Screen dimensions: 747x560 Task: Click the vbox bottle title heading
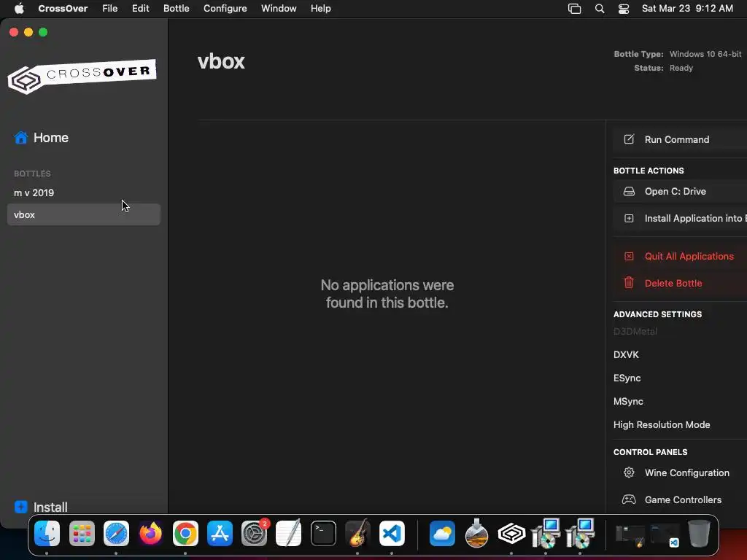[221, 61]
